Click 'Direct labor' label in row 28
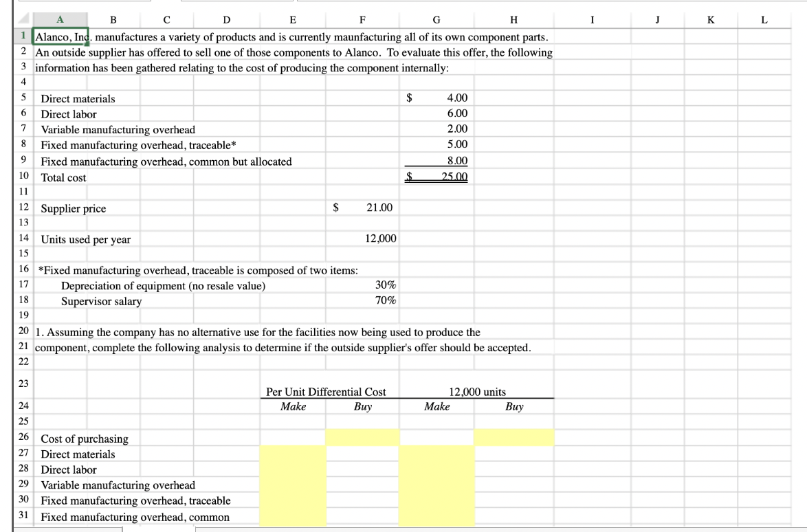The image size is (807, 532). pos(69,469)
